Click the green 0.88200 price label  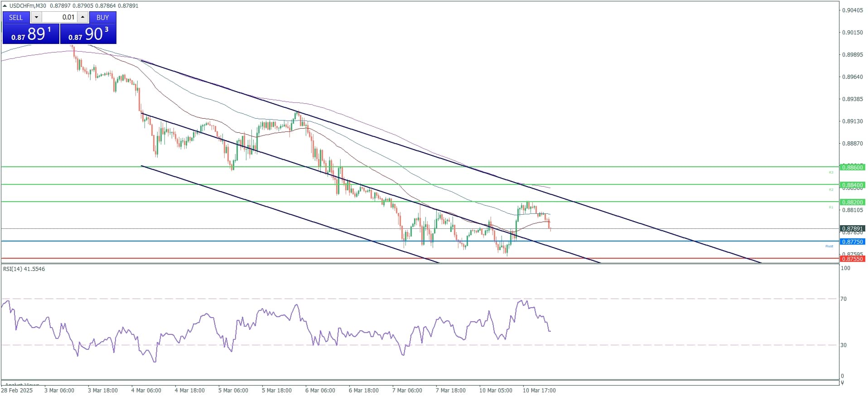pyautogui.click(x=852, y=202)
